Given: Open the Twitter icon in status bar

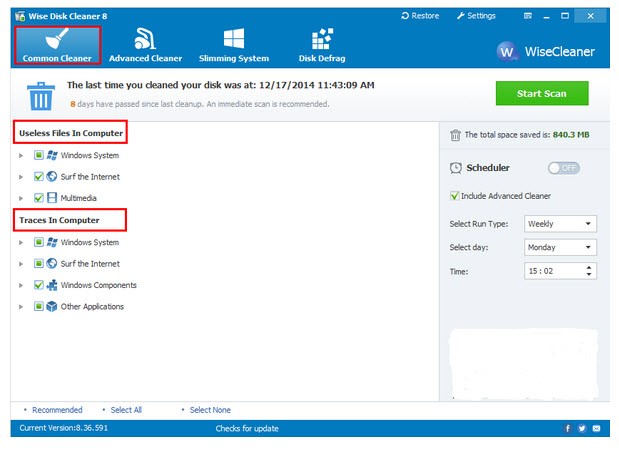Looking at the screenshot, I should click(x=582, y=429).
